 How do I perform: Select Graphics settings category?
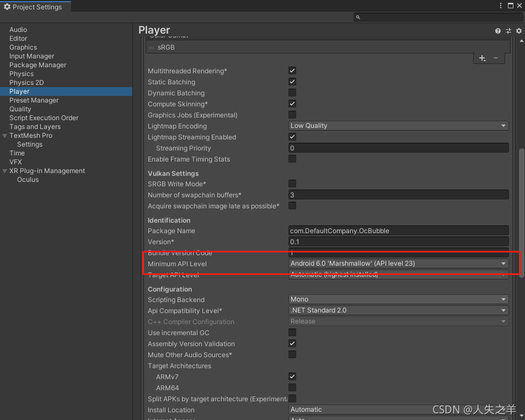pyautogui.click(x=23, y=47)
